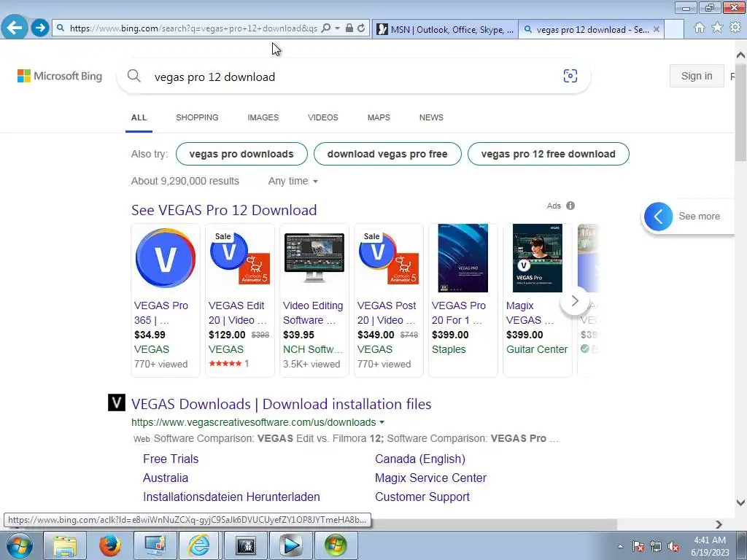Screen dimensions: 747x560
Task: Open Favorites star icon
Action: click(717, 28)
